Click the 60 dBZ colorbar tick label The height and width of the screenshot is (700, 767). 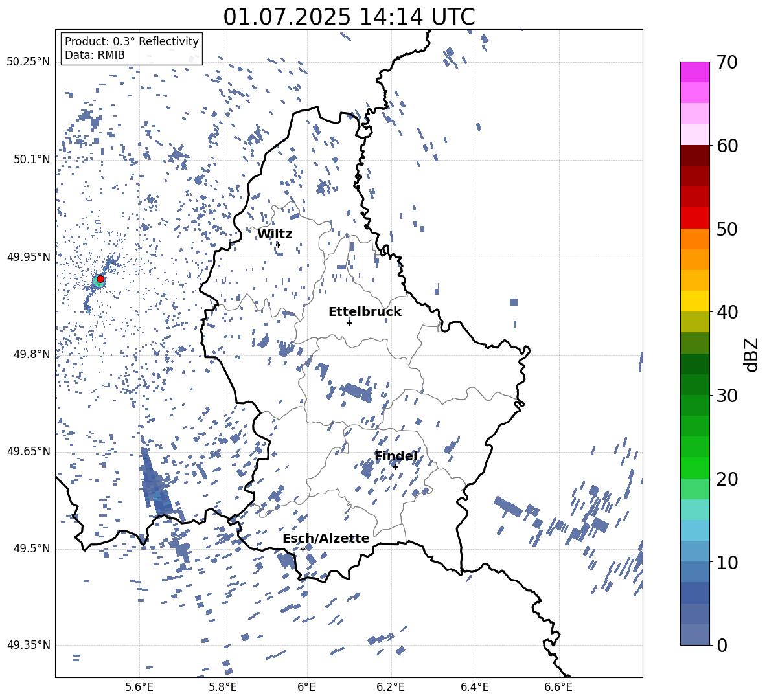pyautogui.click(x=727, y=145)
